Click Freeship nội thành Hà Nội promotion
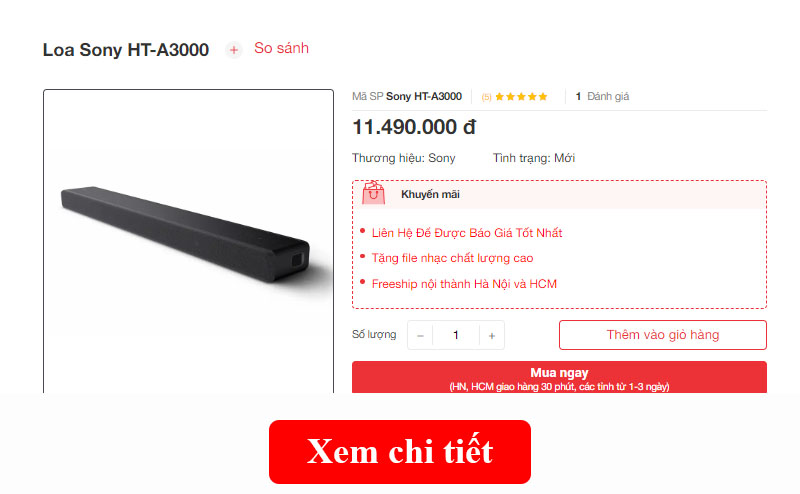800x494 pixels. tap(464, 284)
